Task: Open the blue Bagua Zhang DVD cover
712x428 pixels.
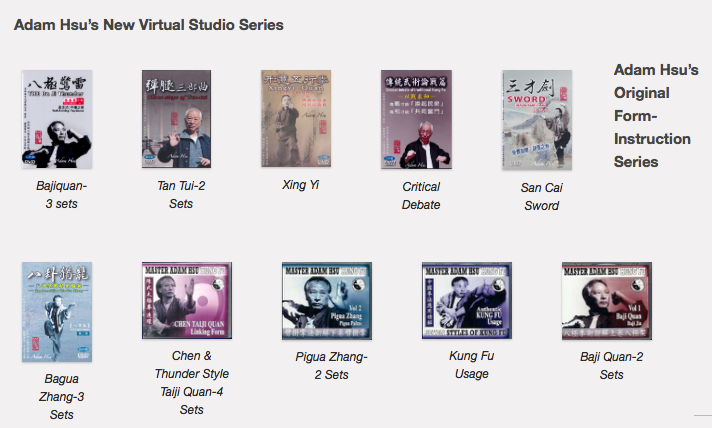Action: pyautogui.click(x=57, y=312)
